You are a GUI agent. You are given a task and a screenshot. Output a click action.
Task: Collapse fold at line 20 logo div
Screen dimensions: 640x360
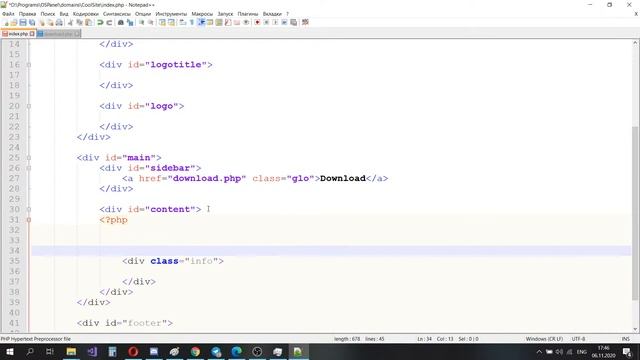[29, 106]
